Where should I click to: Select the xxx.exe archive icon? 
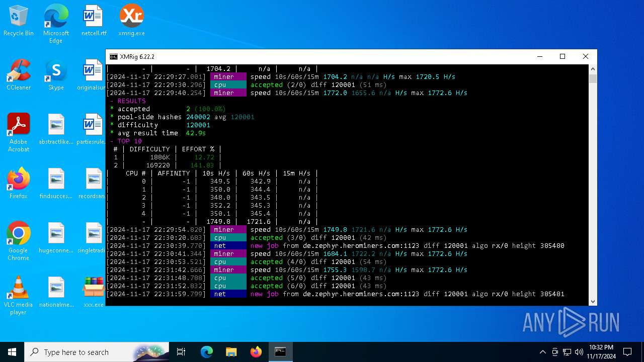pyautogui.click(x=94, y=293)
